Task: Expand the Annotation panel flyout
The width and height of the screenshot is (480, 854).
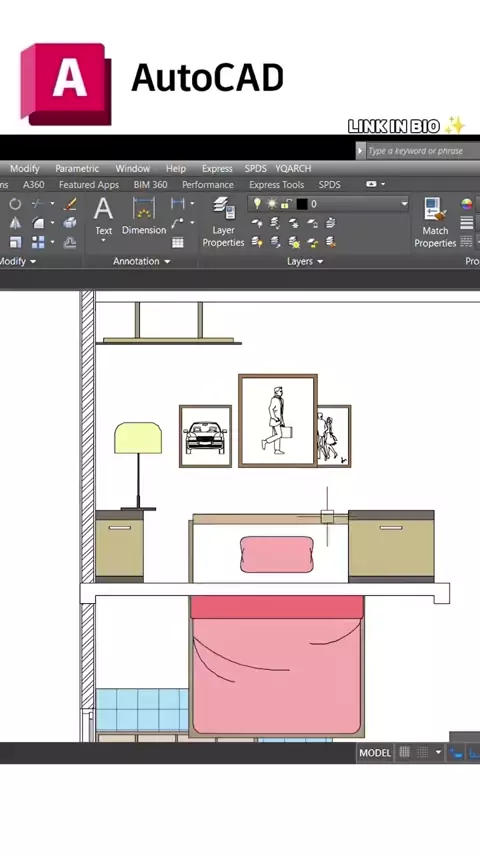Action: pos(141,261)
